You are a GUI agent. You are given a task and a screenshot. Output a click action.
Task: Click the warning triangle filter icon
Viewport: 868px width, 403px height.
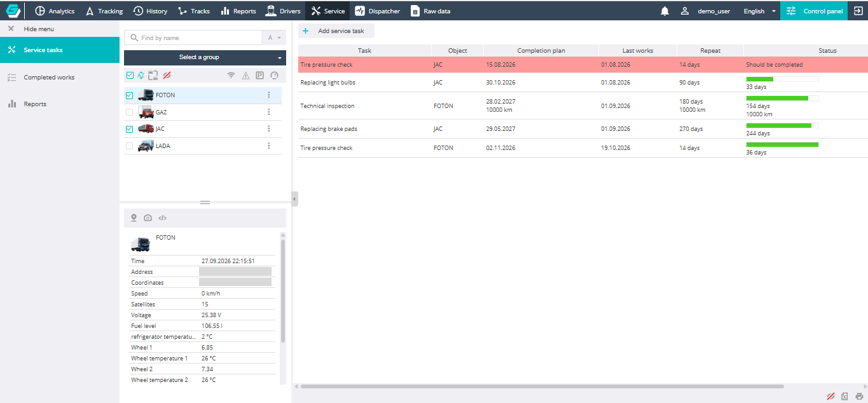246,76
